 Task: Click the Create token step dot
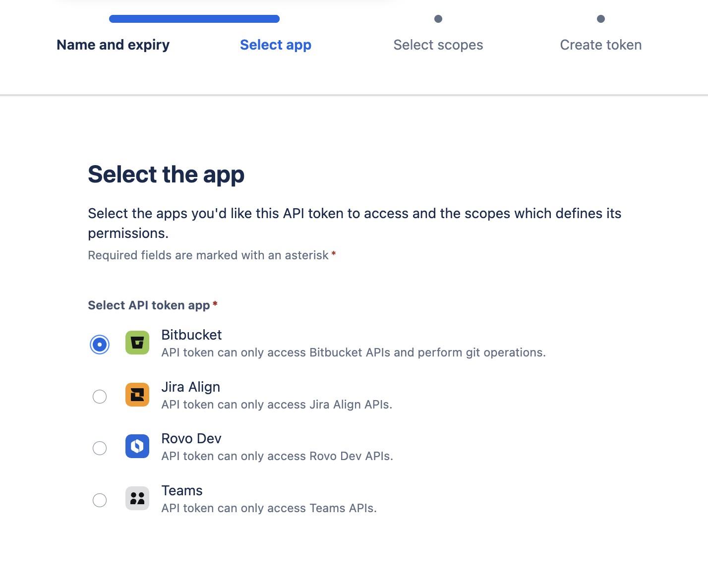(600, 19)
